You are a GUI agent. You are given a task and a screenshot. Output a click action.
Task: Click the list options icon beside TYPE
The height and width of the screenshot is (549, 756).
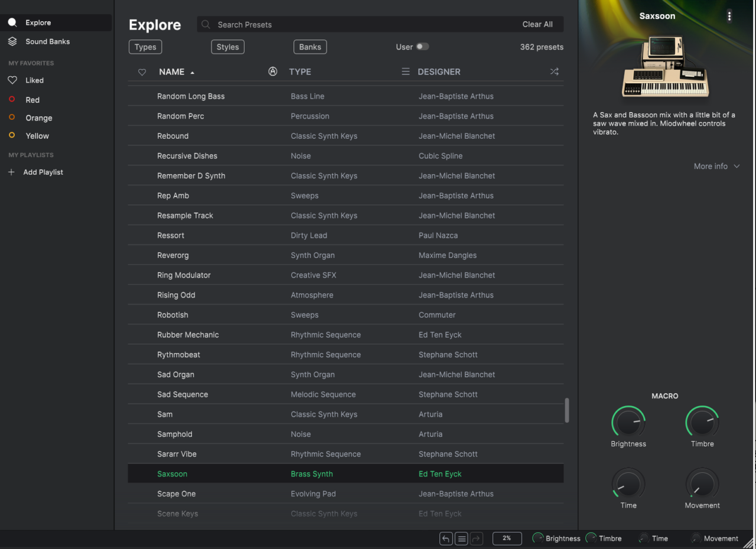click(405, 71)
